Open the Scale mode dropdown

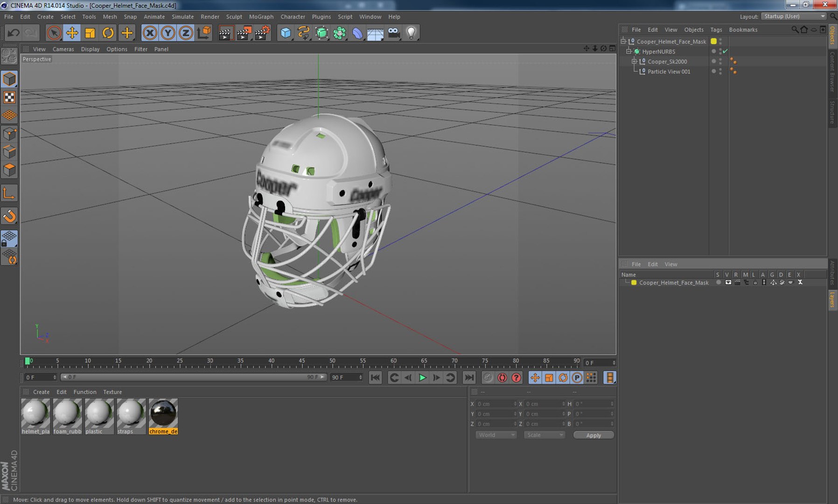pyautogui.click(x=544, y=435)
